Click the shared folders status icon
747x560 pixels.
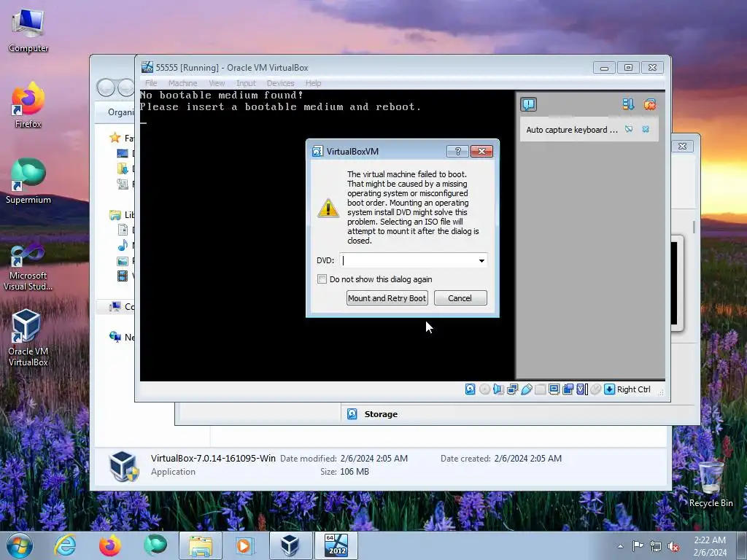point(541,389)
